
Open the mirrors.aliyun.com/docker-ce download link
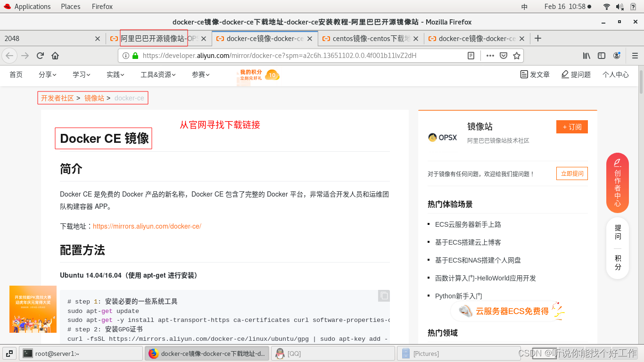pos(147,226)
